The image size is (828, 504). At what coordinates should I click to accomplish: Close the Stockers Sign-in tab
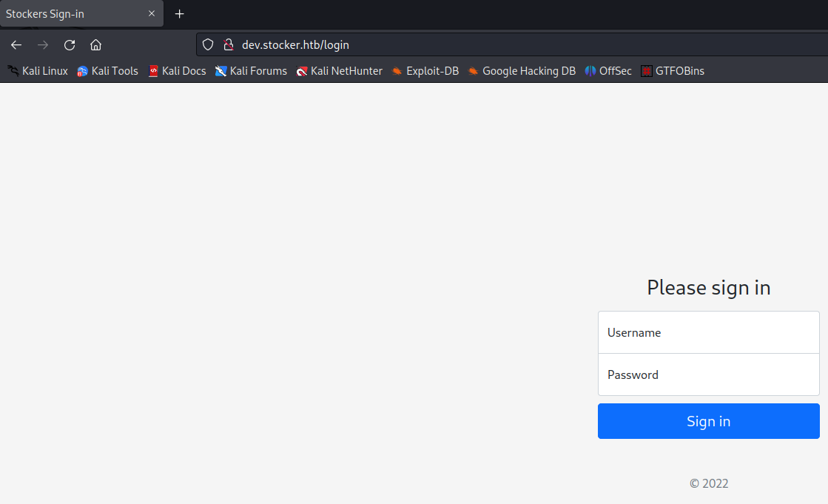[x=152, y=14]
